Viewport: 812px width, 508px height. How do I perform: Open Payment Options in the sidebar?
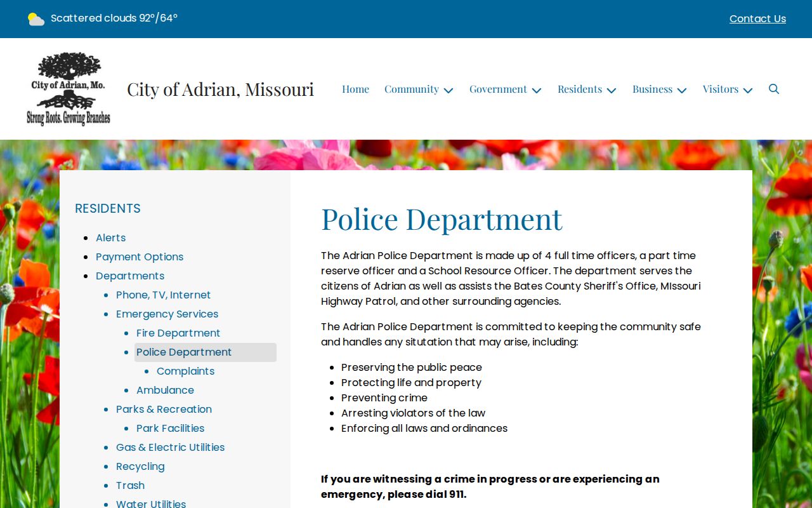[140, 257]
